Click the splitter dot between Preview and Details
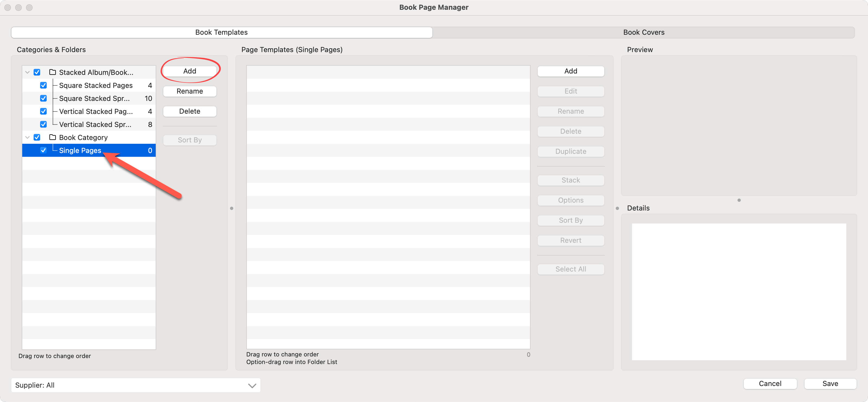 (739, 200)
